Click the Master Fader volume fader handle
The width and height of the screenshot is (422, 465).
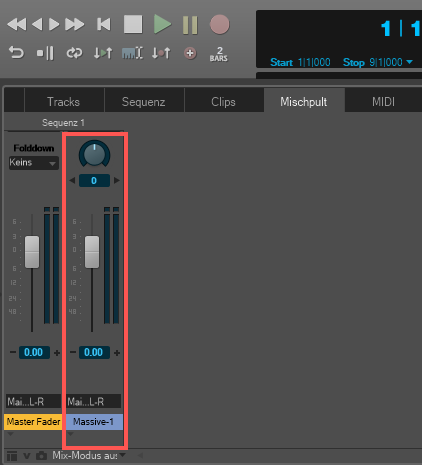(x=32, y=252)
